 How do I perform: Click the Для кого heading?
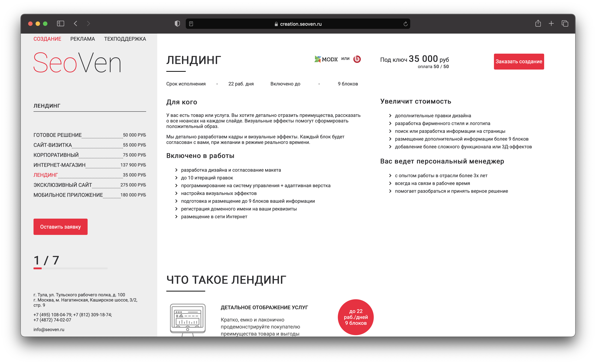[x=182, y=102]
